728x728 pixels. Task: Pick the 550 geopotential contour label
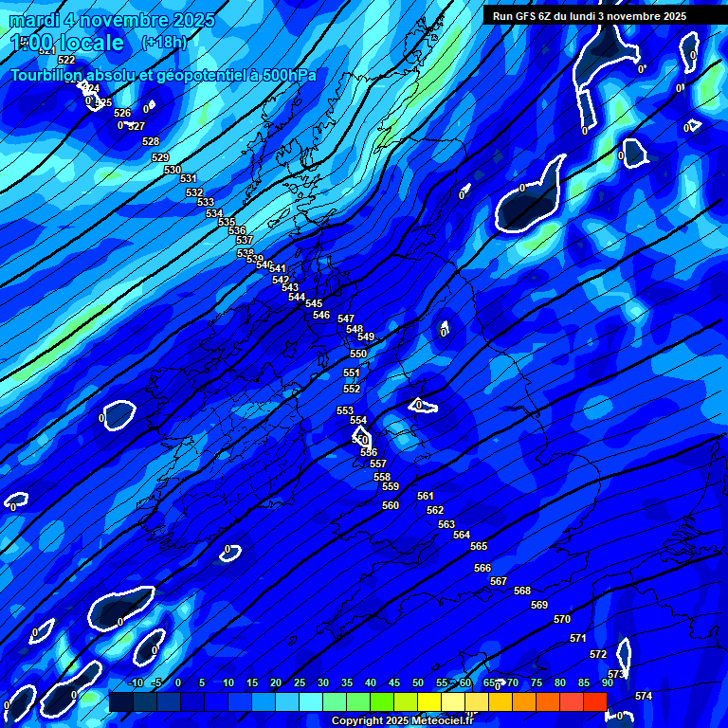358,355
